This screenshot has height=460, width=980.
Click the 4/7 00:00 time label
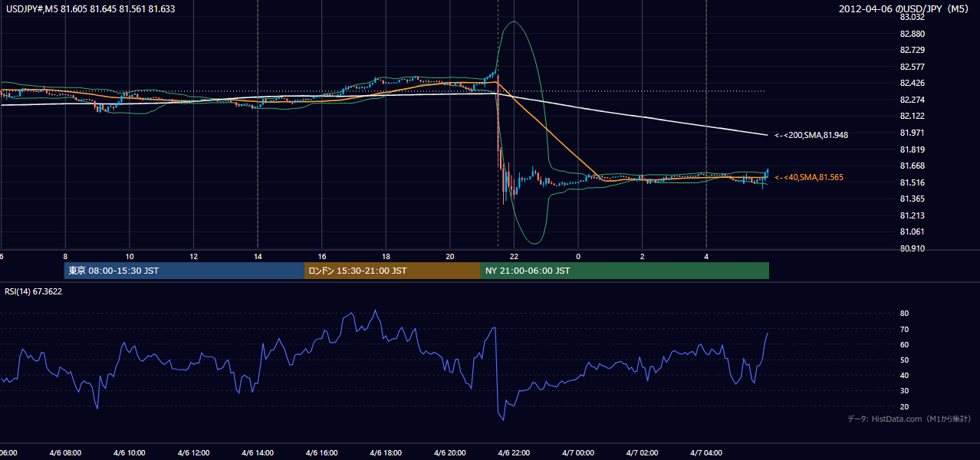coord(578,453)
